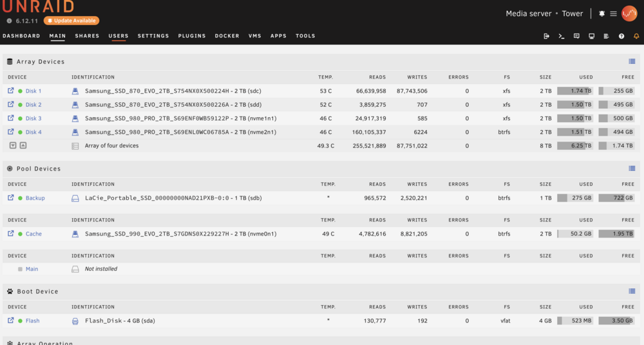Open Cache pool external link icon
644x345 pixels.
click(x=11, y=233)
